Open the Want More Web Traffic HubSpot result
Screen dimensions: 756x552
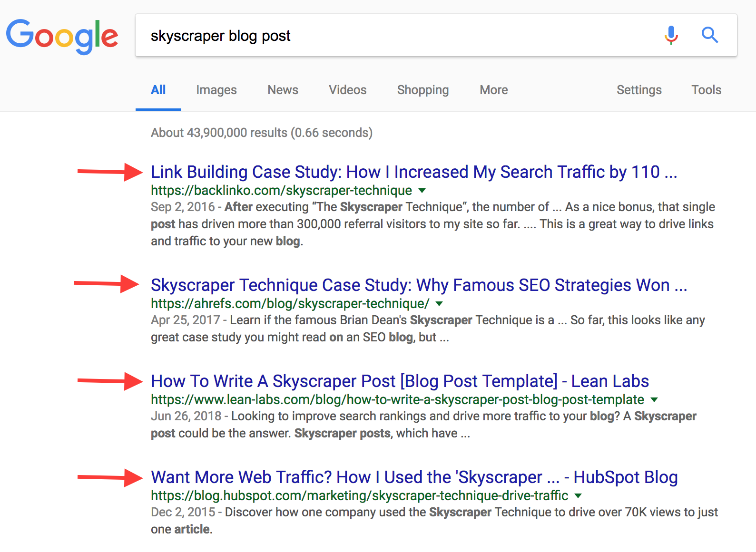point(414,477)
